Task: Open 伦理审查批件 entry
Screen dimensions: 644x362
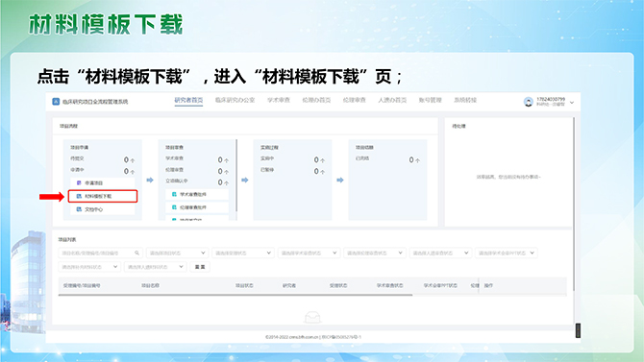Action: 197,207
